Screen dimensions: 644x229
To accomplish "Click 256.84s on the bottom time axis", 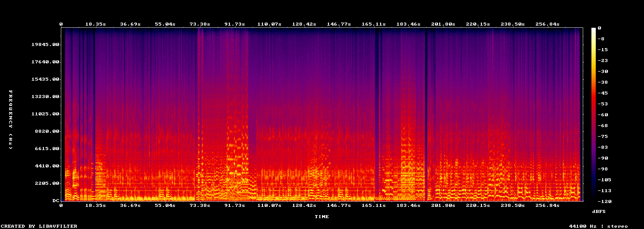I will [x=548, y=206].
